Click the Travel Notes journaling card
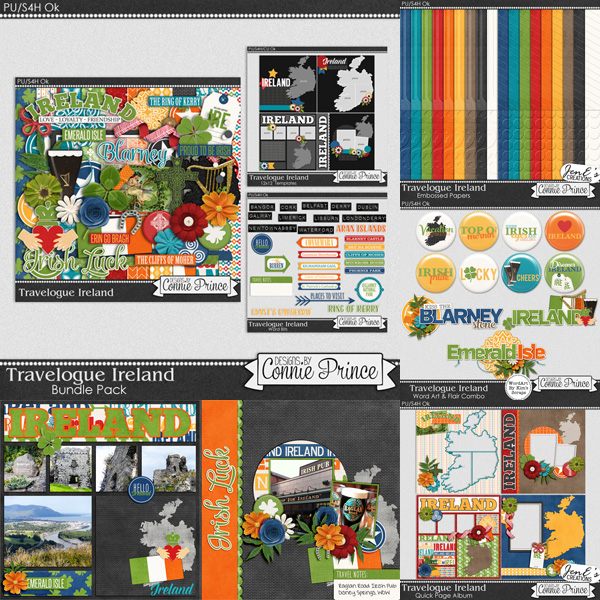Image resolution: width=600 pixels, height=600 pixels. click(366, 584)
